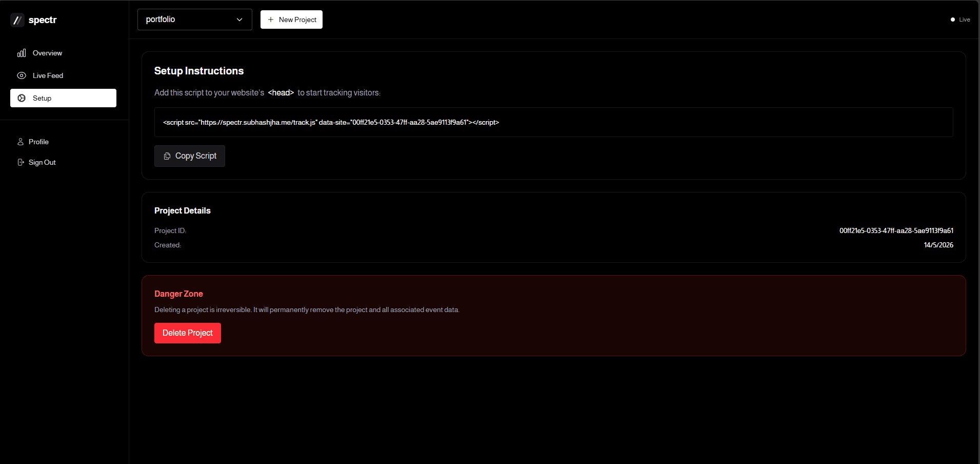Copy the tracking script
The image size is (980, 464).
tap(190, 156)
